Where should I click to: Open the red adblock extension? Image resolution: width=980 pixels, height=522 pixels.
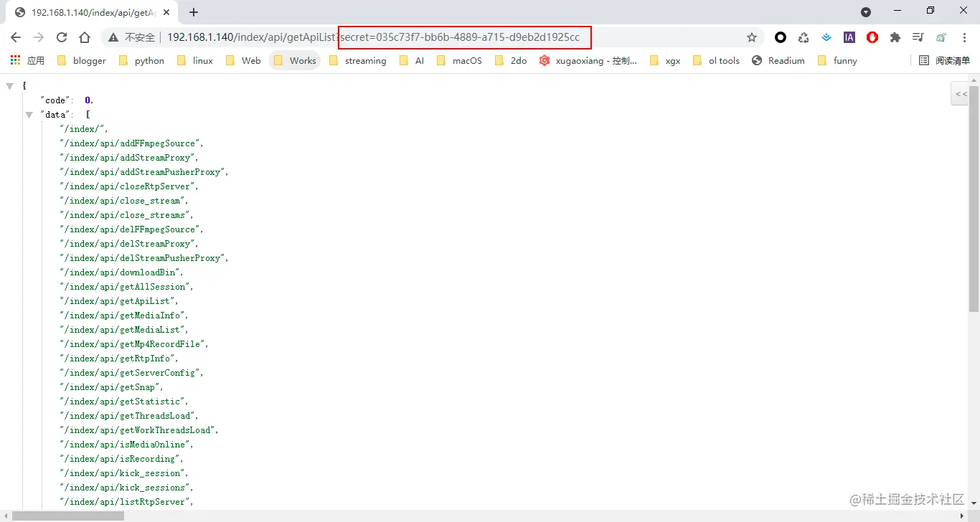[872, 37]
